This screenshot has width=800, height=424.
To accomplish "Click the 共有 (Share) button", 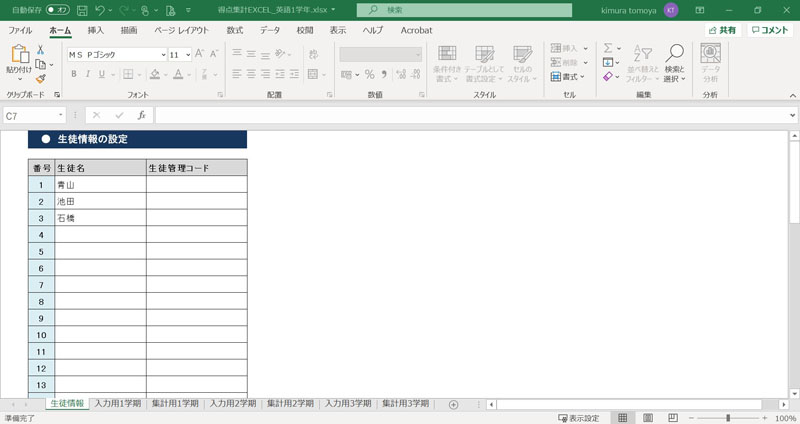I will [722, 30].
